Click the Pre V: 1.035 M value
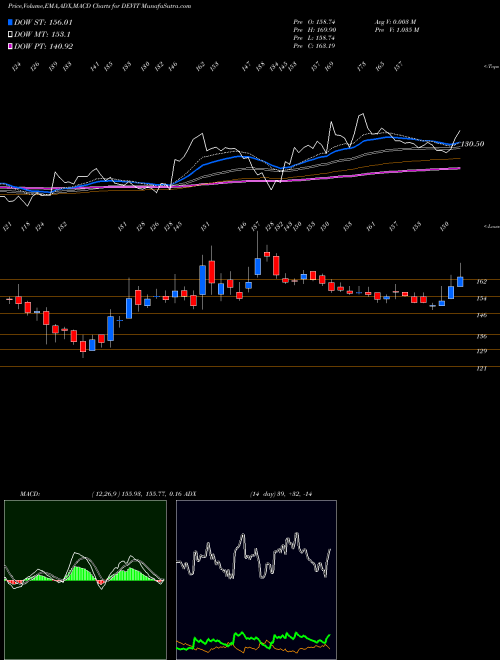 (396, 30)
